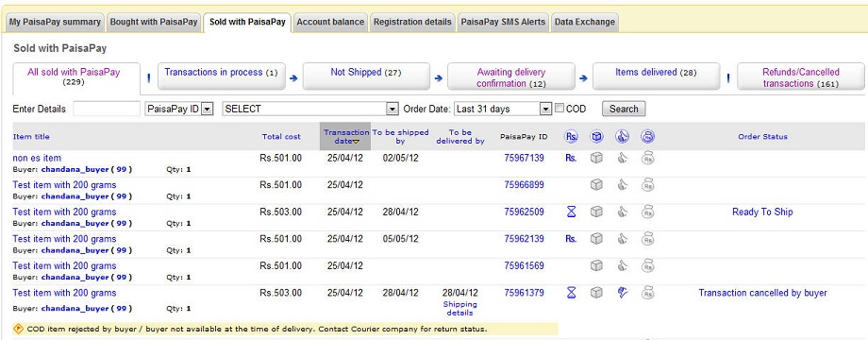The width and height of the screenshot is (868, 340).
Task: Click date 05/05/12 in row 75962139
Action: tap(400, 239)
